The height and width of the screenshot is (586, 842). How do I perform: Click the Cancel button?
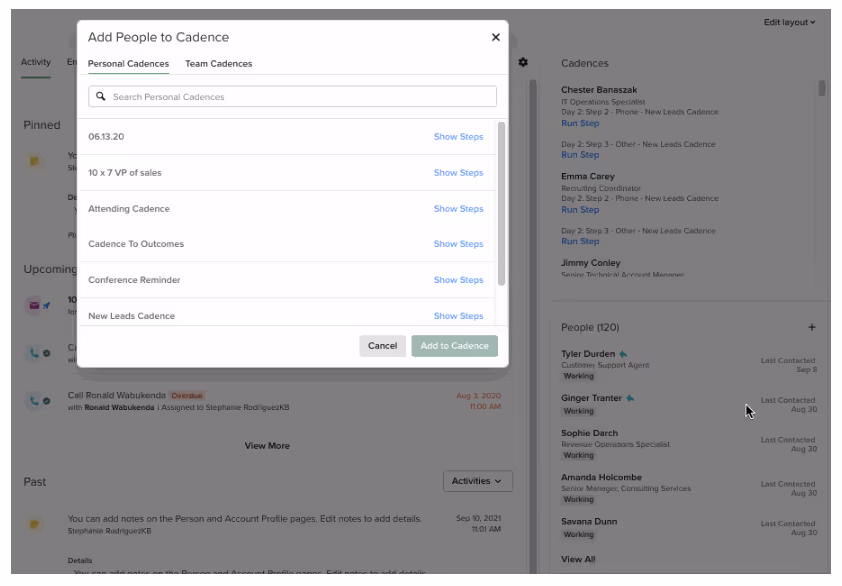[x=382, y=346]
